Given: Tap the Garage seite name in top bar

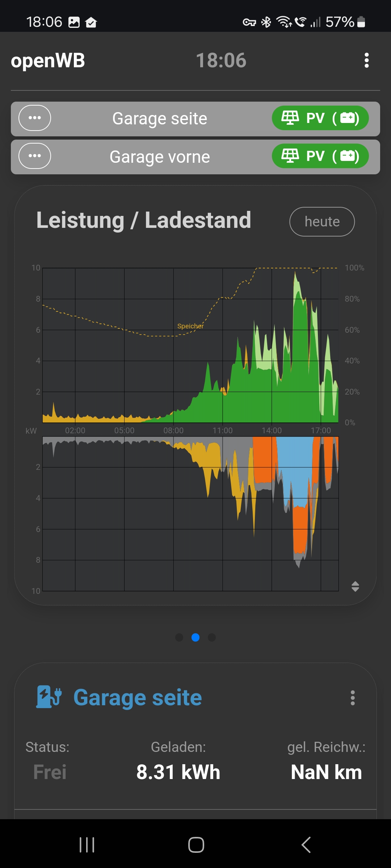Looking at the screenshot, I should 160,119.
